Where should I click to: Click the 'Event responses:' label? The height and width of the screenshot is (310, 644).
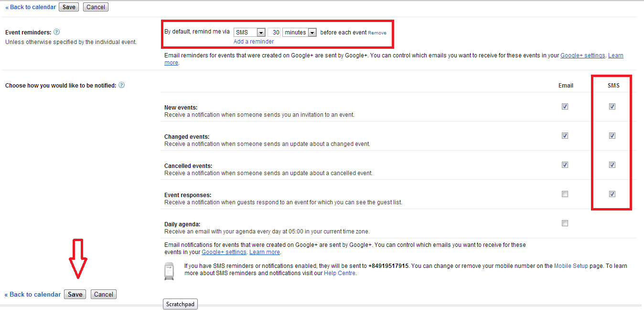pos(188,195)
